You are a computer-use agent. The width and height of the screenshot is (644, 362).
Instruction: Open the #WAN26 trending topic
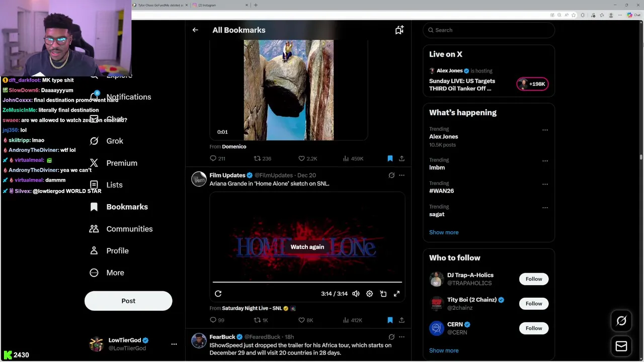[x=441, y=191]
